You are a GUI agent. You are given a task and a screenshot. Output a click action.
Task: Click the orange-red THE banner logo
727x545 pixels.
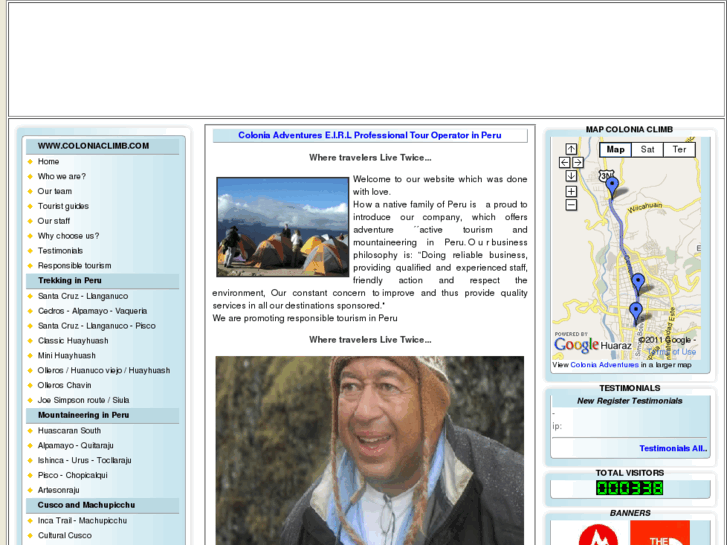click(x=660, y=532)
